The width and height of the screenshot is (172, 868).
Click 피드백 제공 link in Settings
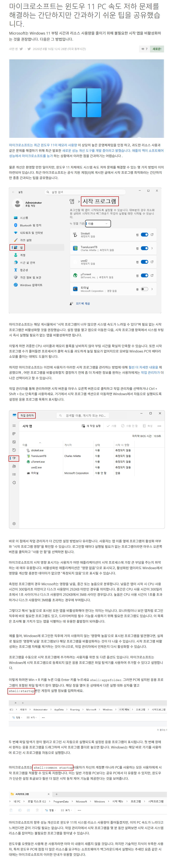tap(83, 304)
